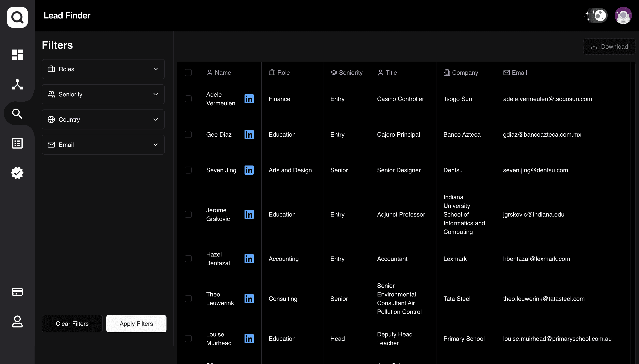Viewport: 639px width, 364px height.
Task: Open the app logo home icon
Action: pos(17,17)
